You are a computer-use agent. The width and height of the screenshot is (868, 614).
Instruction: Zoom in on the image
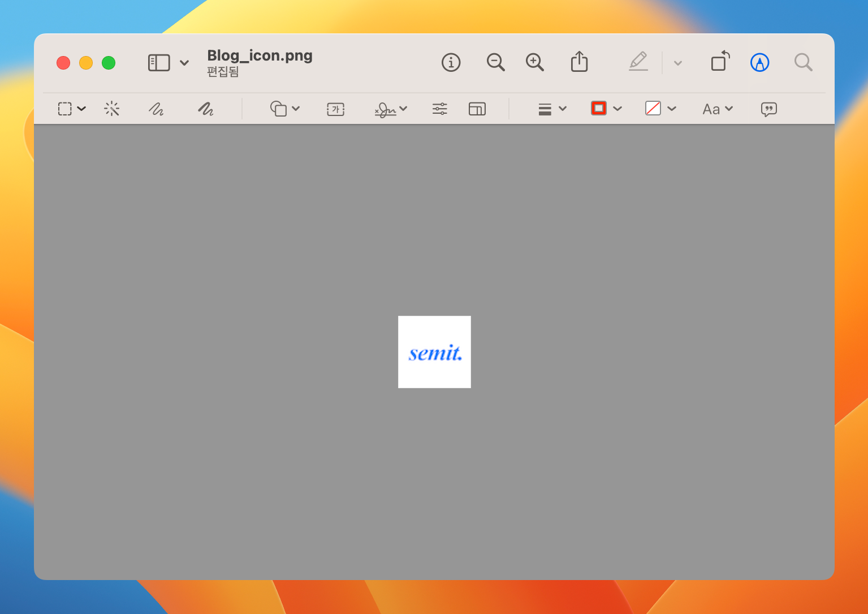point(534,62)
